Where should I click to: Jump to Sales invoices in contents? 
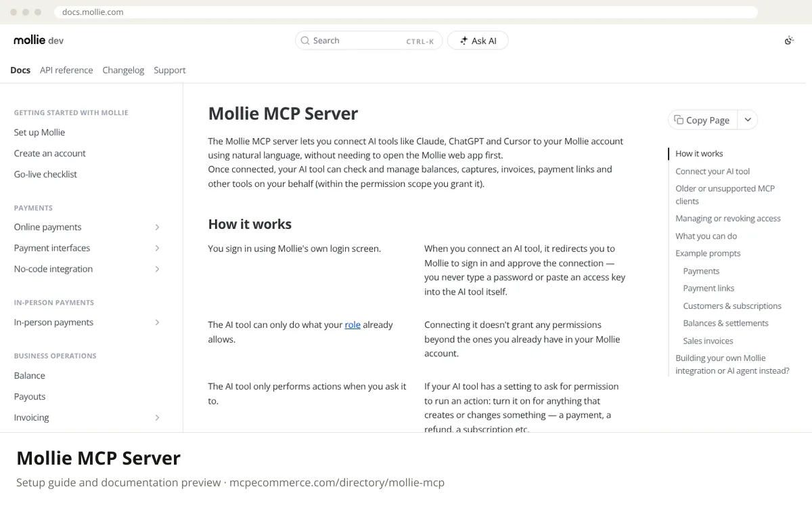pos(708,341)
